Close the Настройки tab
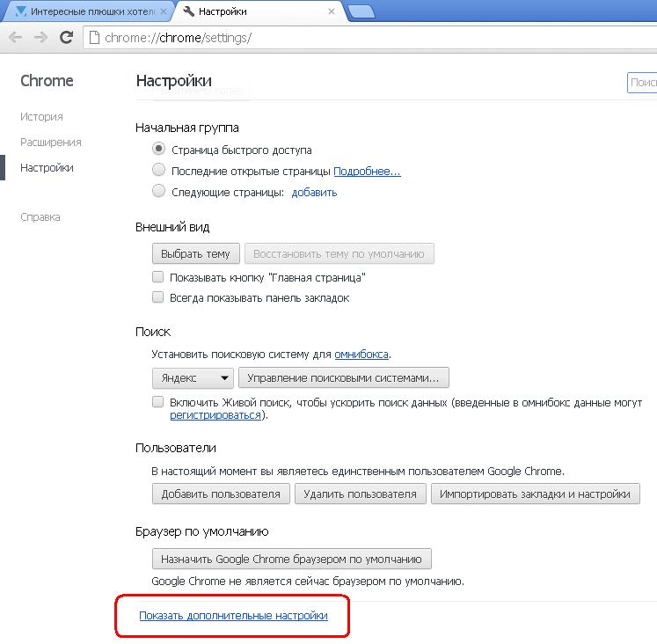657x644 pixels. pyautogui.click(x=331, y=11)
